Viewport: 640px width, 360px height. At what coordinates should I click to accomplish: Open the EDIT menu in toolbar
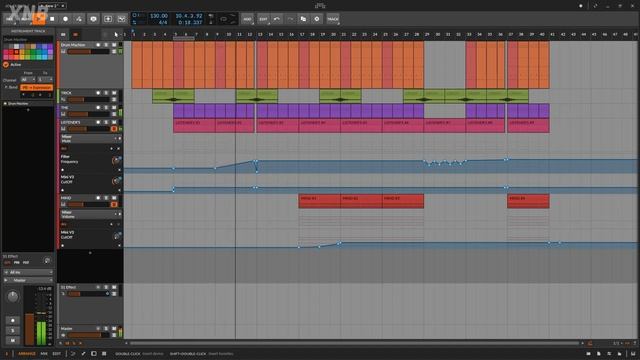tap(263, 19)
